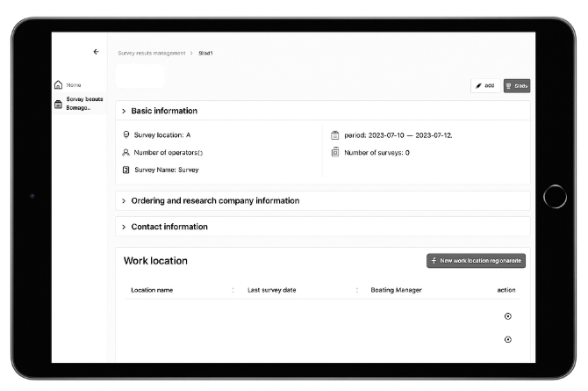
Task: Click the Number of operators person icon
Action: 126,152
